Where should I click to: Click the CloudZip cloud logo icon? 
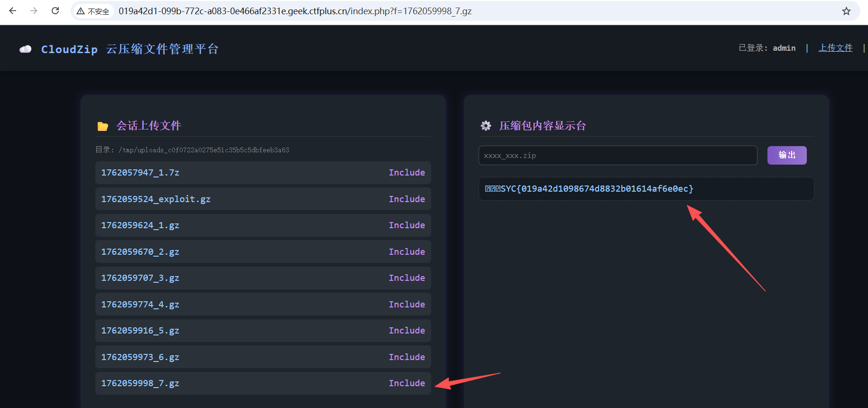(26, 49)
